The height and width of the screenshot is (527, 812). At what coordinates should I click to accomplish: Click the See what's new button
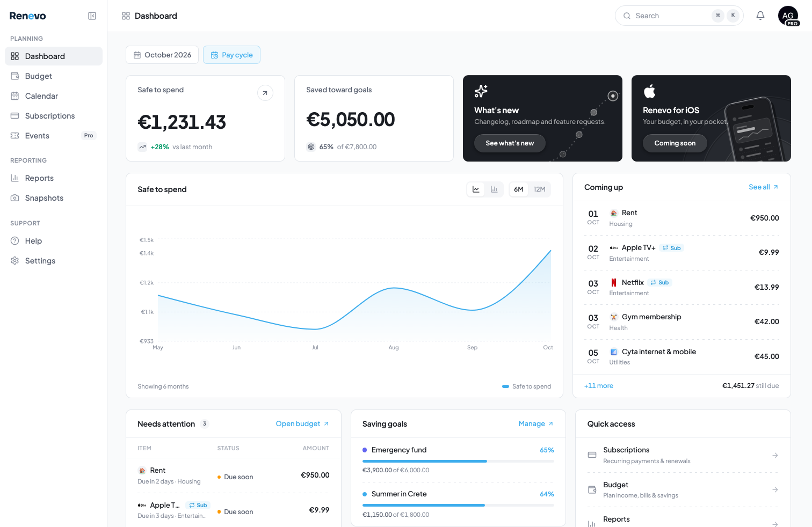coord(510,143)
